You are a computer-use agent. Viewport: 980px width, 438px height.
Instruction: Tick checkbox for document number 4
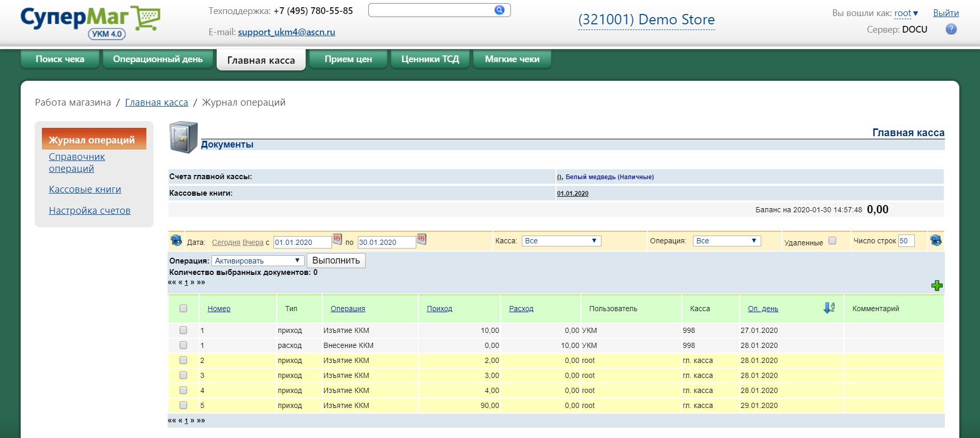coord(183,390)
